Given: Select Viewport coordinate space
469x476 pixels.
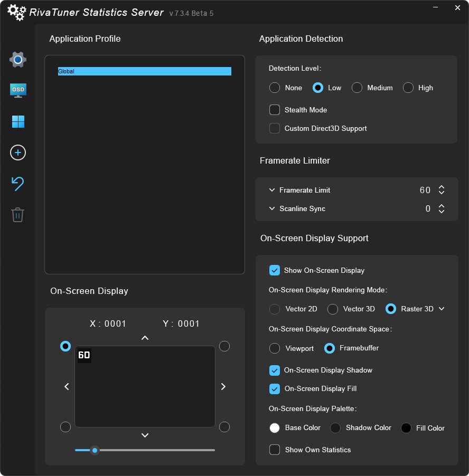Looking at the screenshot, I should pos(274,348).
